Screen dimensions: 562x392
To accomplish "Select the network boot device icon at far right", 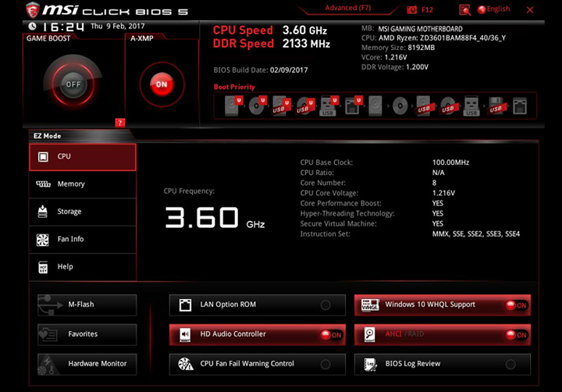I will (x=518, y=105).
